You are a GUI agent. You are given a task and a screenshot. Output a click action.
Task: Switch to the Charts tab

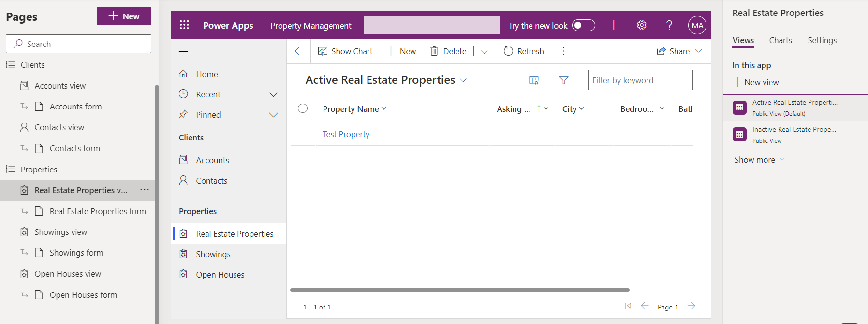click(780, 41)
